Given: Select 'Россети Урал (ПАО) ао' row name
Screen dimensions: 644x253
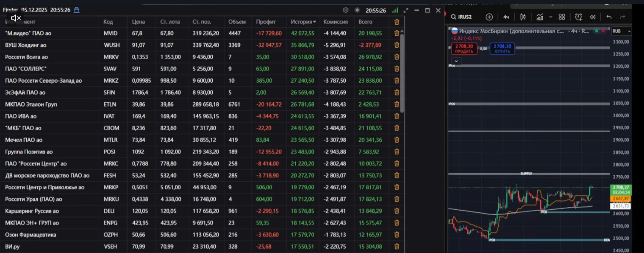Looking at the screenshot, I should pos(33,199).
